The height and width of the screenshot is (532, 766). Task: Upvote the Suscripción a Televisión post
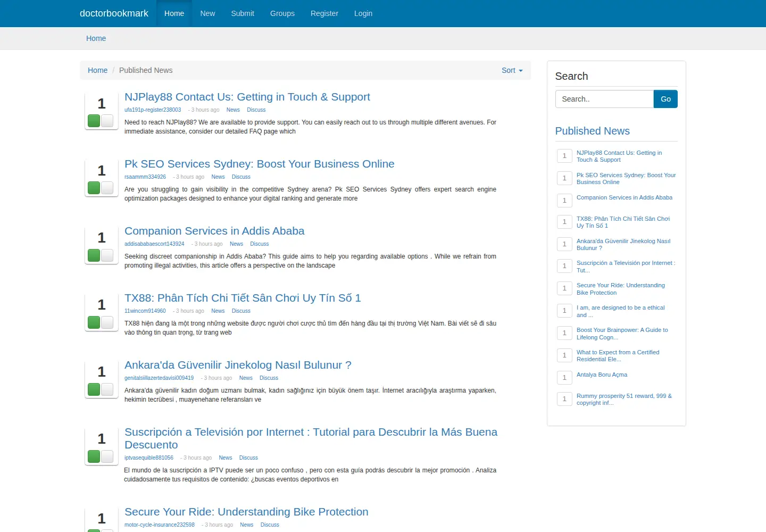(x=94, y=456)
